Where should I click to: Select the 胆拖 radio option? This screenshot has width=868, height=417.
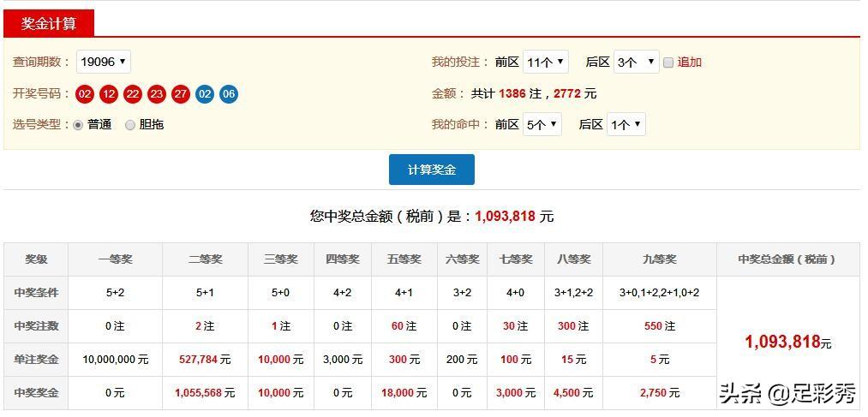pos(130,125)
